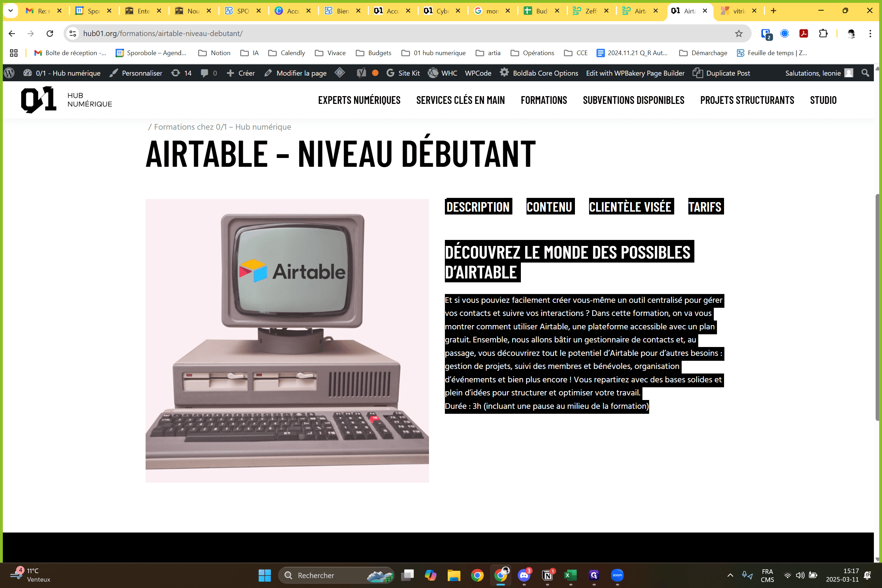Open the Adobe Acrobat extension

803,33
